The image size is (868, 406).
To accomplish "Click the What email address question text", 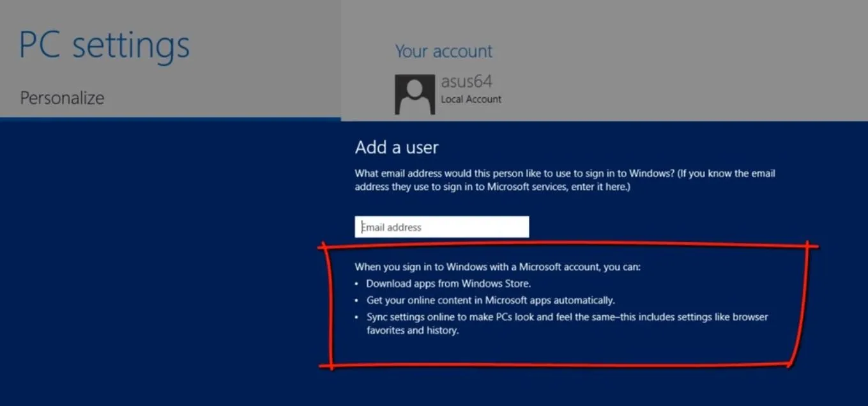I will (565, 180).
